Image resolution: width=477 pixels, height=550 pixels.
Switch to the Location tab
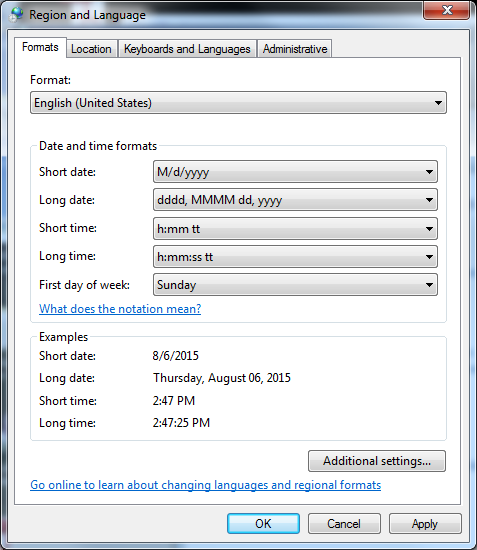pos(91,49)
